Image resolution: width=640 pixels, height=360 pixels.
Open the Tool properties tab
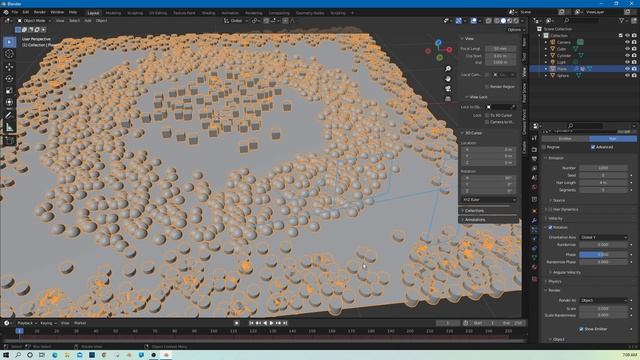pos(534,138)
